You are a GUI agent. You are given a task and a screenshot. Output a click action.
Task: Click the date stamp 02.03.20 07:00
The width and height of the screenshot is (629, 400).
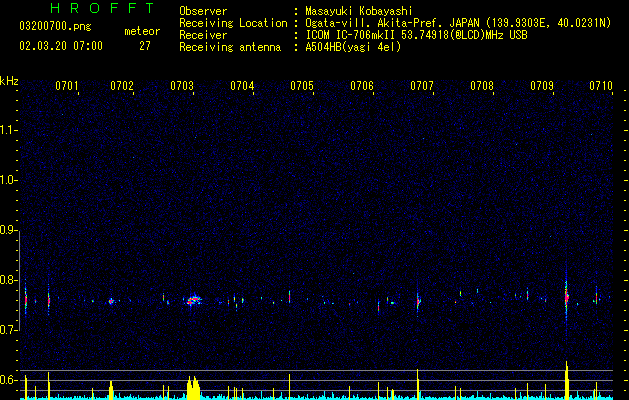[61, 46]
